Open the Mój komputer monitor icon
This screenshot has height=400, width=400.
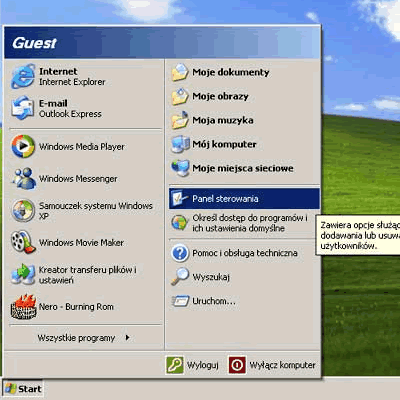(x=180, y=144)
